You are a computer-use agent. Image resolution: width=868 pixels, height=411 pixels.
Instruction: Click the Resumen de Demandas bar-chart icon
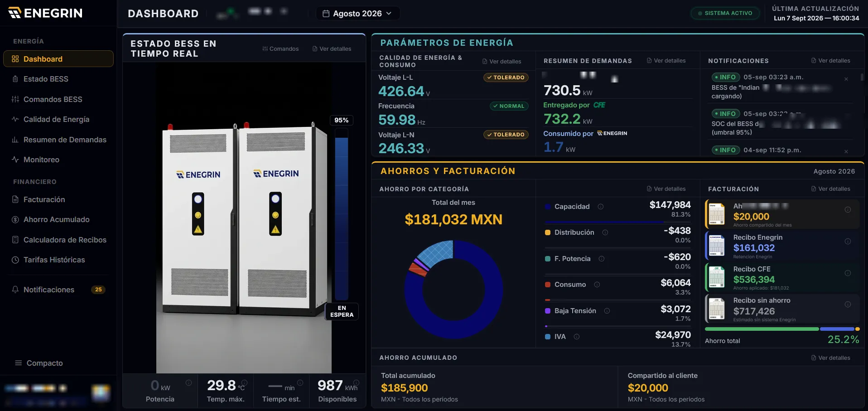pyautogui.click(x=15, y=140)
